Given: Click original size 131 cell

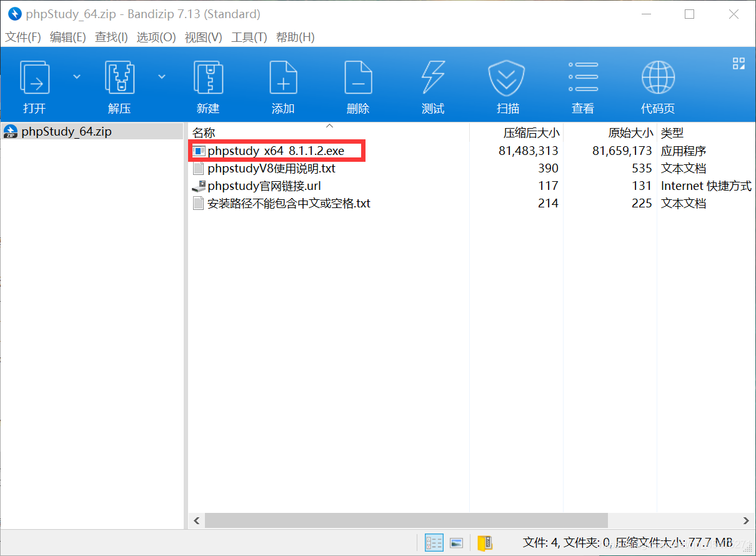Looking at the screenshot, I should click(x=642, y=186).
